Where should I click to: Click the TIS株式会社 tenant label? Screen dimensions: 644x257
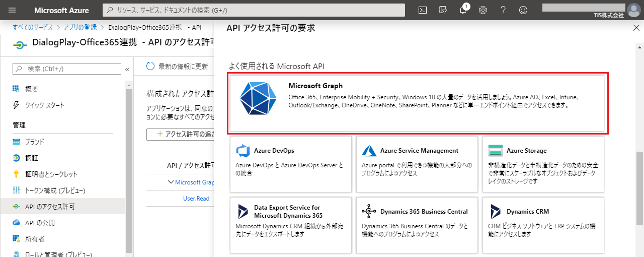tap(608, 15)
